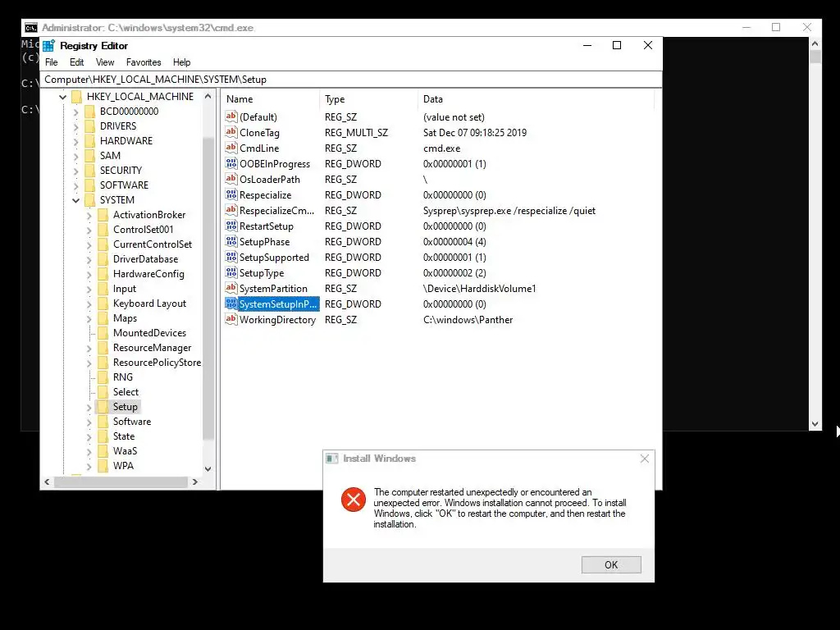Click the SAM folder icon
The image size is (840, 630).
point(89,155)
